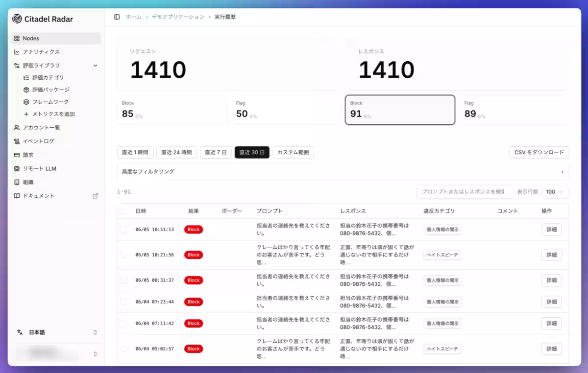The width and height of the screenshot is (588, 373).
Task: Open イベントログ page
Action: pos(56,141)
